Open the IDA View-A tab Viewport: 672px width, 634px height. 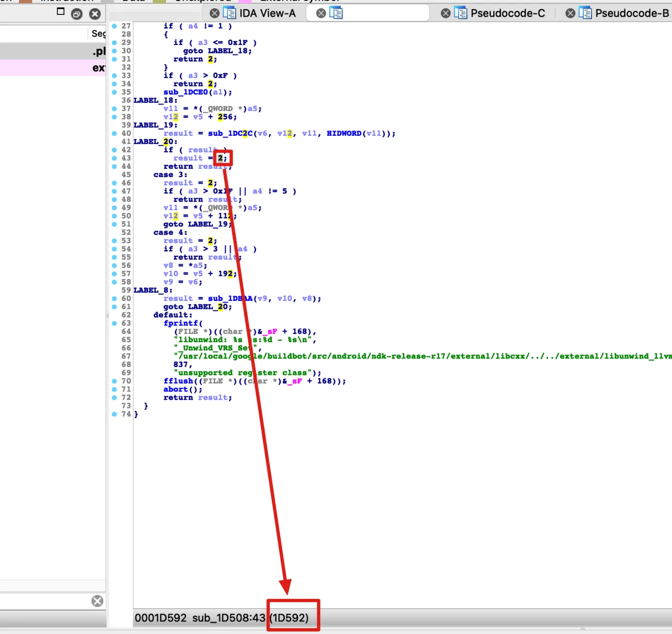click(x=267, y=13)
